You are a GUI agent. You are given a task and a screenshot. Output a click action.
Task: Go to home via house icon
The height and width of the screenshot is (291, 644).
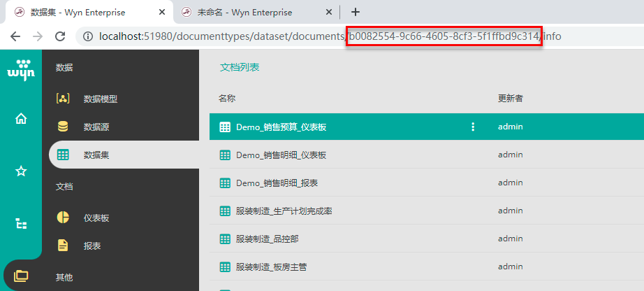pos(21,119)
